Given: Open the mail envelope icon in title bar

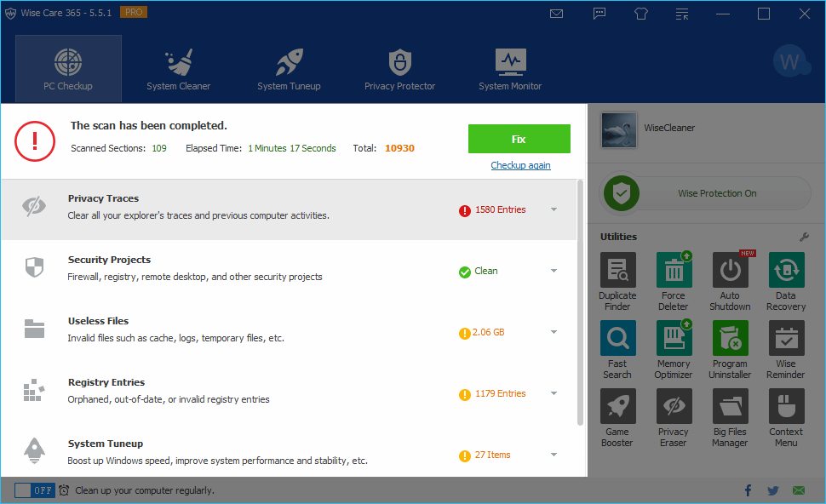Looking at the screenshot, I should pos(556,14).
